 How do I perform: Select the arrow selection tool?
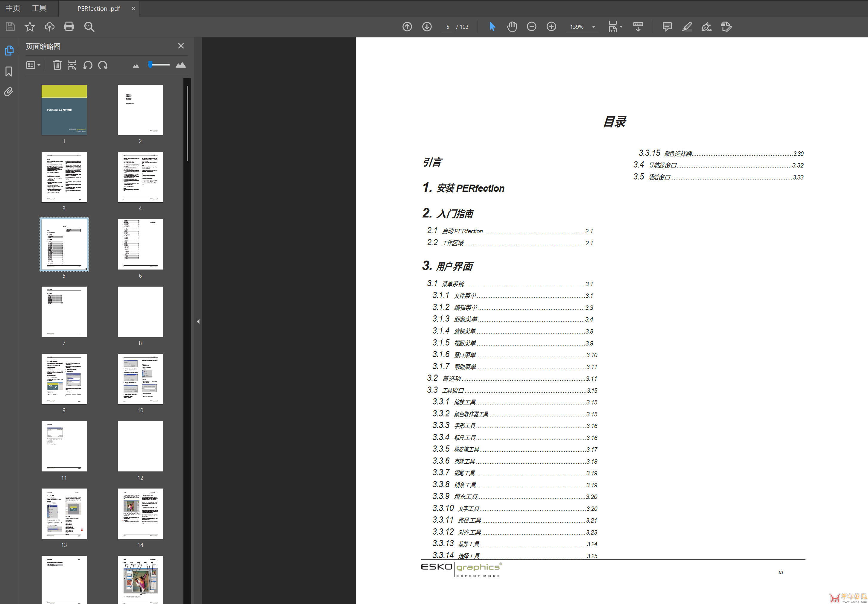(x=492, y=27)
